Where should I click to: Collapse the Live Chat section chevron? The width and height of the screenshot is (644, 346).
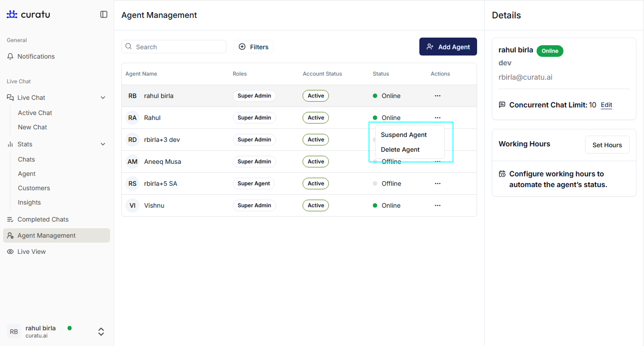(103, 98)
